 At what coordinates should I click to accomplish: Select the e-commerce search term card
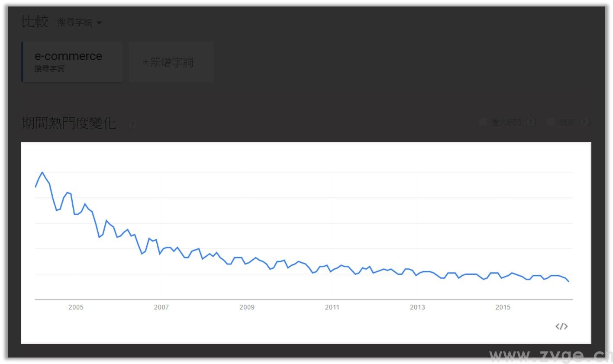(72, 61)
